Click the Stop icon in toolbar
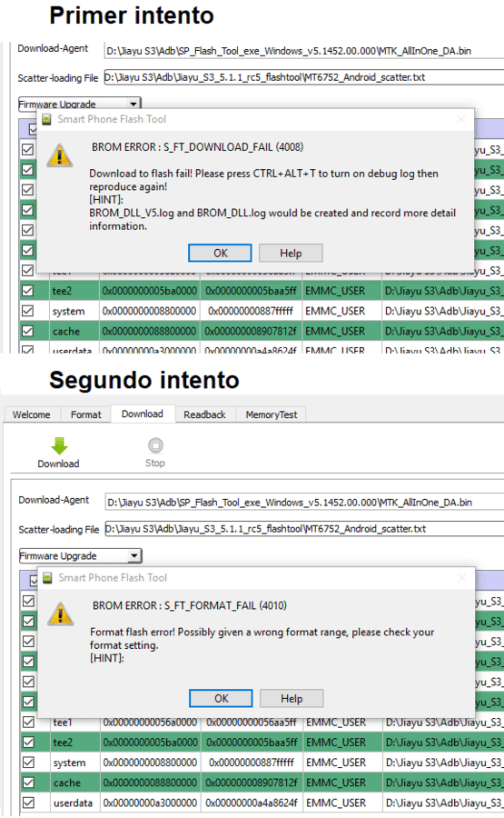This screenshot has height=818, width=504. tap(155, 445)
